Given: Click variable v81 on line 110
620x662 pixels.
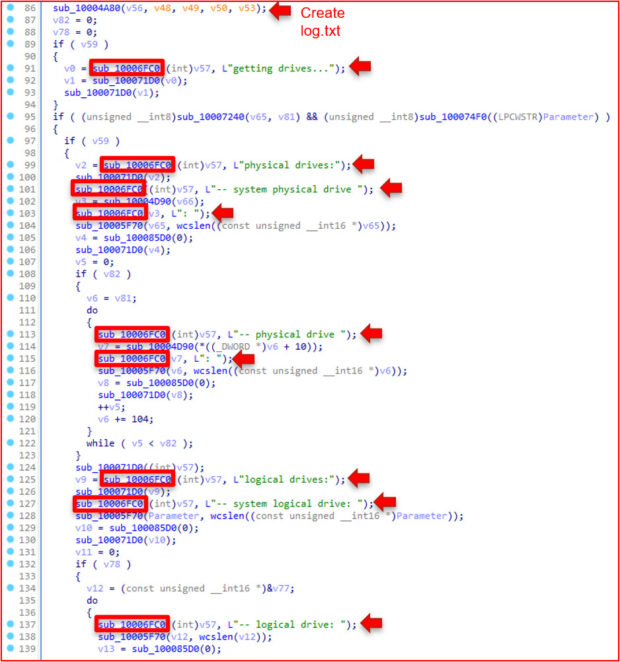Looking at the screenshot, I should coord(123,298).
